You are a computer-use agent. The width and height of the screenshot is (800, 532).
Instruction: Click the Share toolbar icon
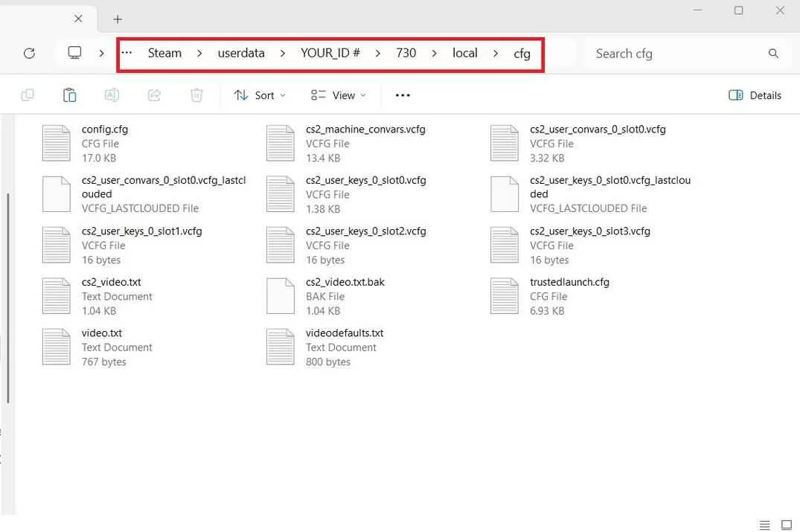point(154,95)
